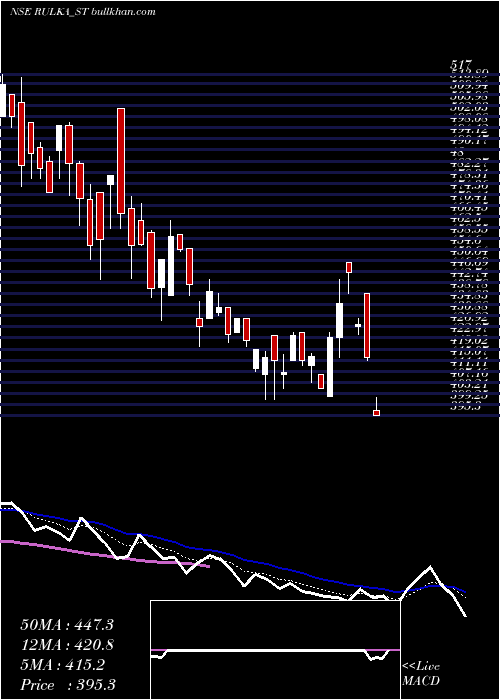Select the 12MA : 420.8 readout
Screen dimensions: 500x700
(67, 645)
